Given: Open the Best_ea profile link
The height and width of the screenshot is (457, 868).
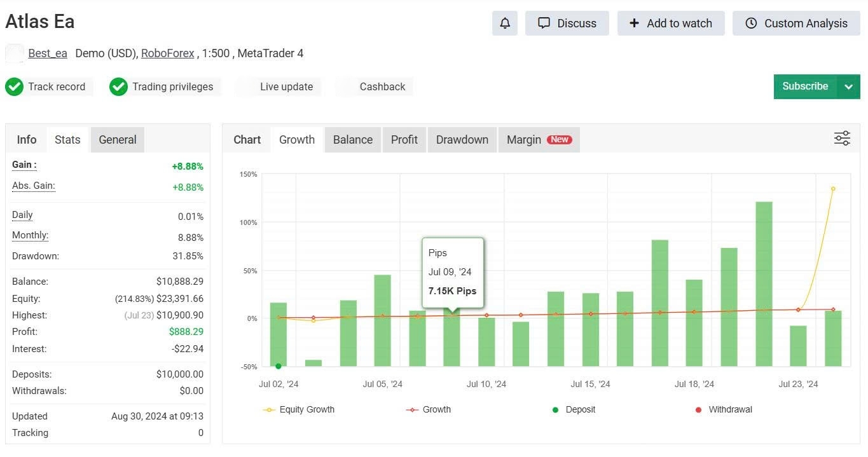Looking at the screenshot, I should (x=48, y=53).
